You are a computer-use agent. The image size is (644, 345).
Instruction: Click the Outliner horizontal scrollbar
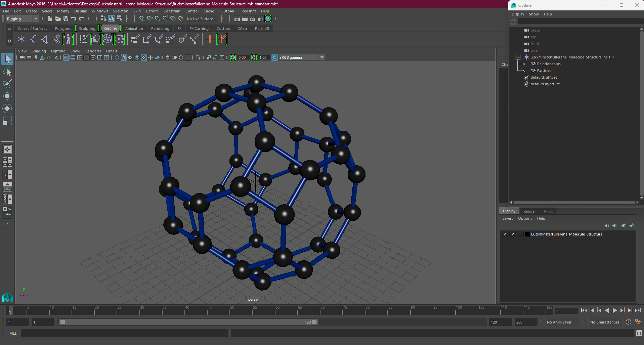574,202
